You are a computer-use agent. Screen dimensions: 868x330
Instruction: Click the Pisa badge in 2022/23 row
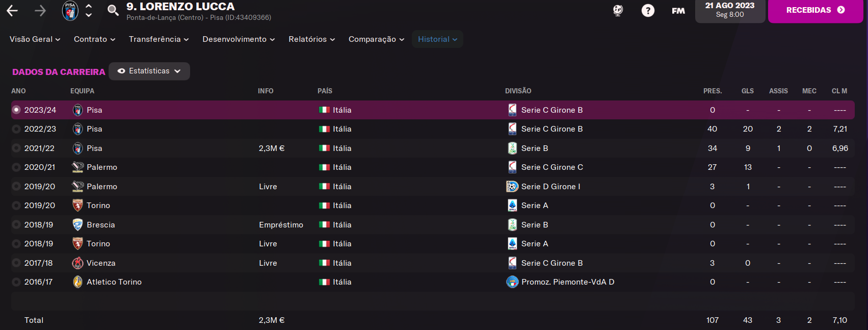click(77, 129)
